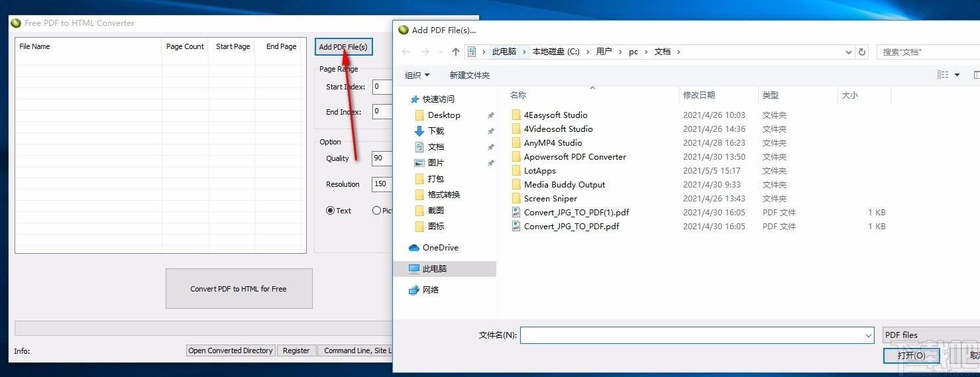Click the Page Count column header

pyautogui.click(x=185, y=46)
